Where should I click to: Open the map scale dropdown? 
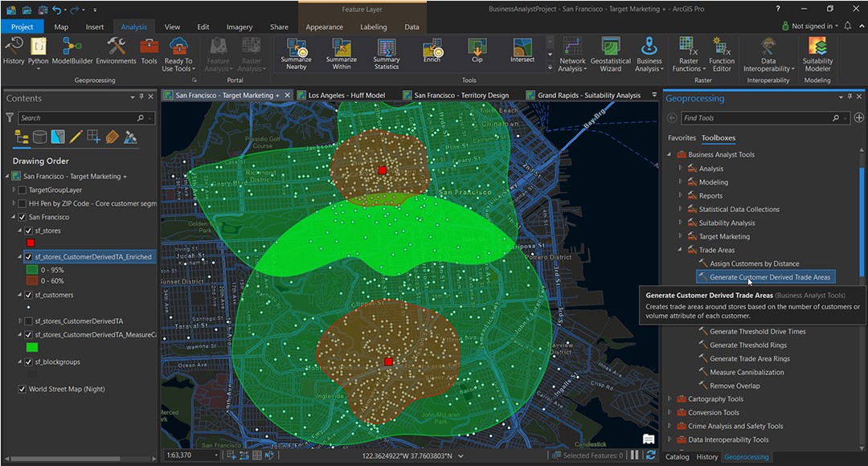216,455
